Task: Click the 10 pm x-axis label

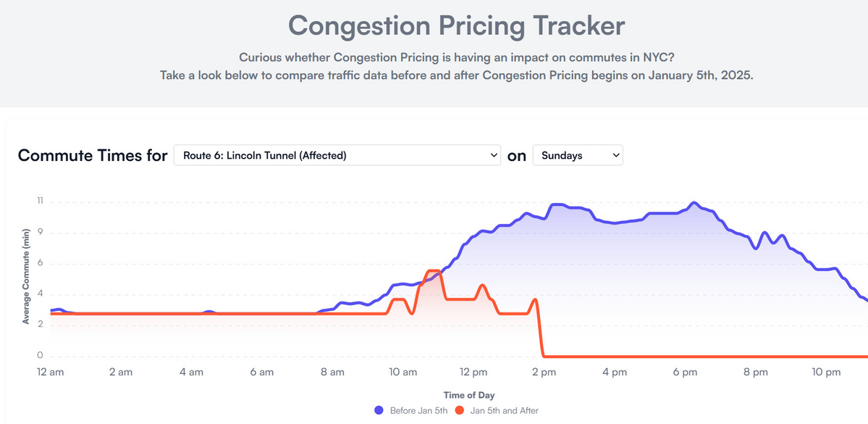Action: tap(826, 373)
